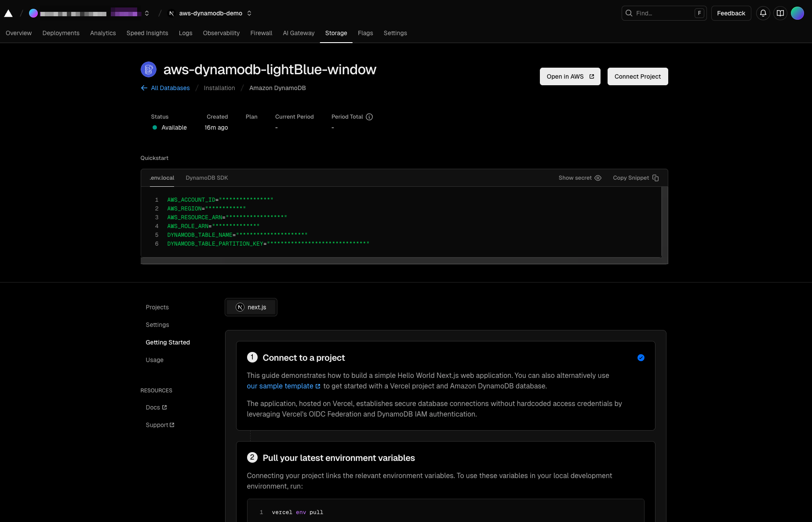Screen dimensions: 812x522
Task: Click the Vercel triangle logo
Action: pos(8,13)
